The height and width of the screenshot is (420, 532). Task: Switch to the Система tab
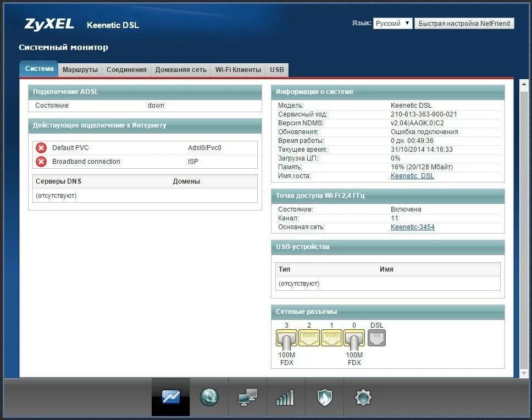(x=39, y=69)
